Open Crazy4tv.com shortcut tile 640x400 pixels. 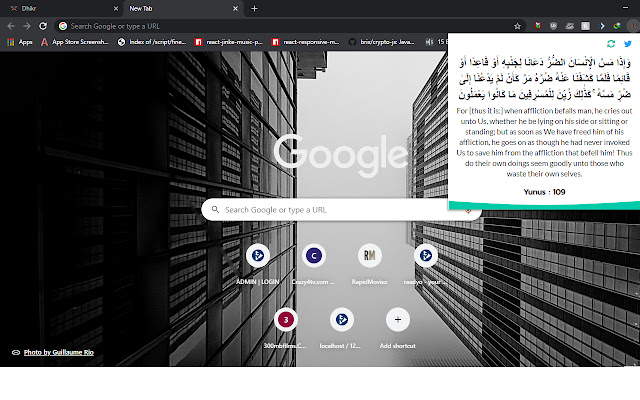point(313,264)
